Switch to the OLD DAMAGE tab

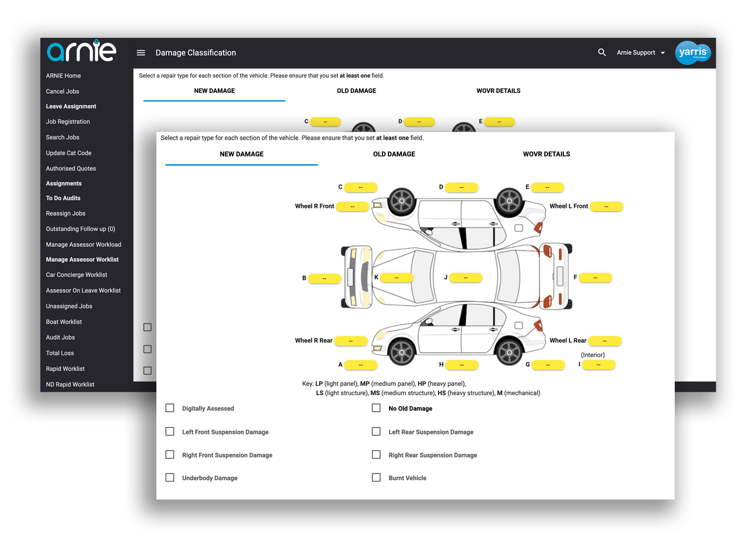[x=394, y=154]
